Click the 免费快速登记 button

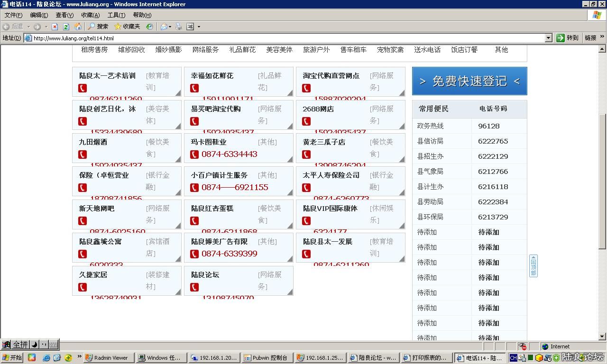[469, 81]
